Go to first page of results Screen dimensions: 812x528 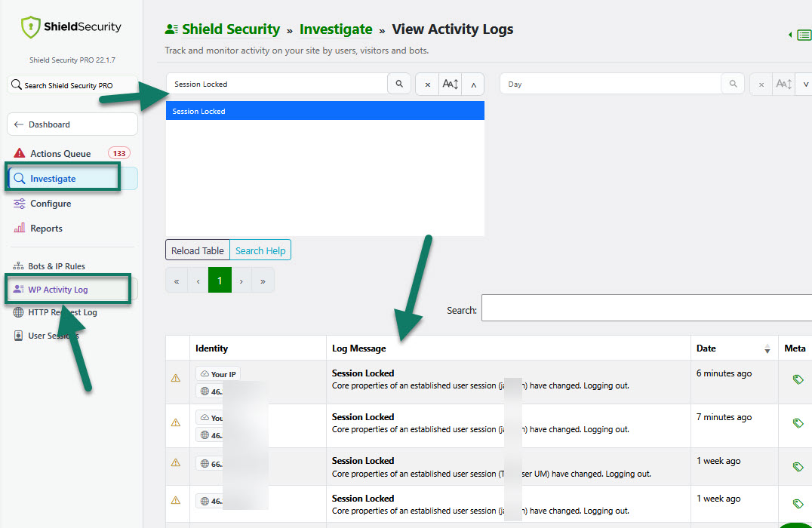pyautogui.click(x=177, y=281)
